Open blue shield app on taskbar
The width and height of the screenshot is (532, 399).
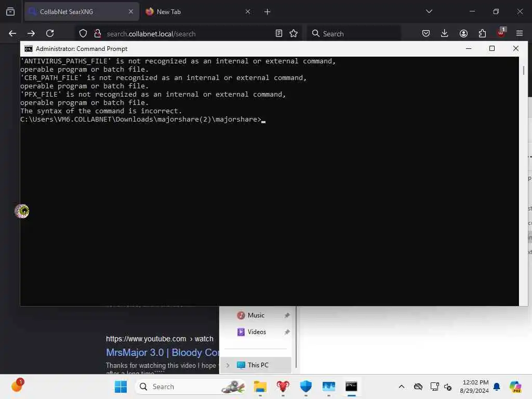pos(306,387)
